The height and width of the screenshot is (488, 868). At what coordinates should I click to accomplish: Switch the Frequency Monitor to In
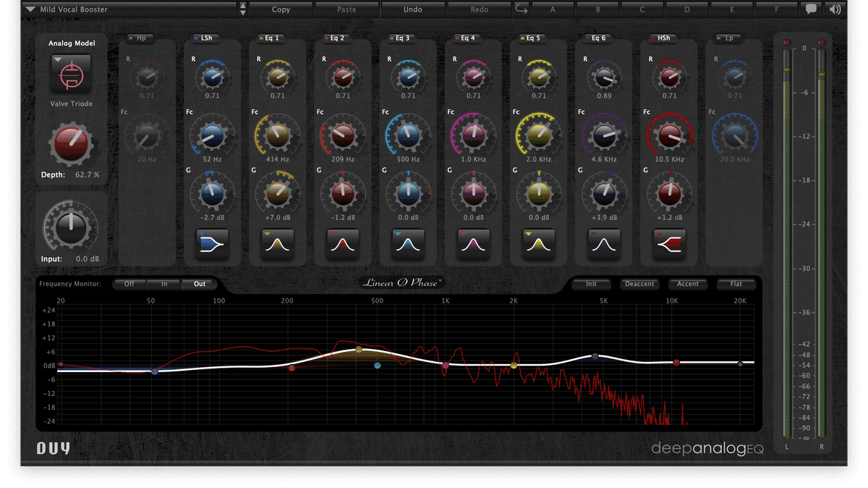pos(163,284)
